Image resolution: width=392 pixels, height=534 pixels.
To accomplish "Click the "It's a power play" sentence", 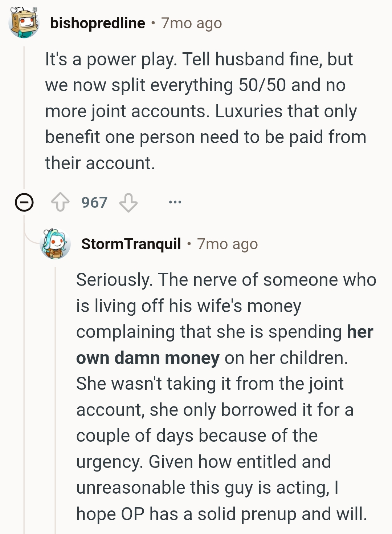I will click(x=110, y=59).
